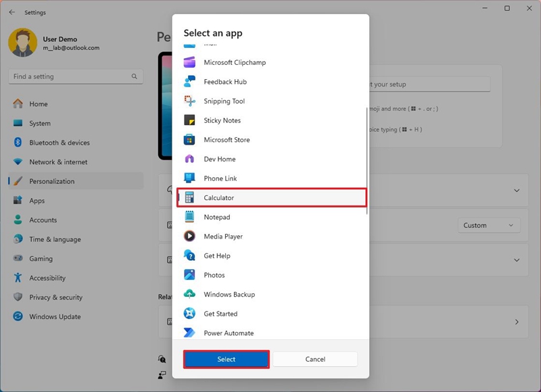Pick the Snipping Tool icon
This screenshot has width=541, height=392.
coord(189,101)
